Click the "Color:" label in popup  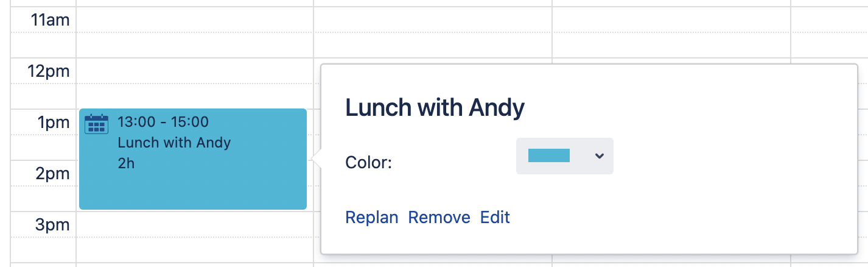pos(368,163)
